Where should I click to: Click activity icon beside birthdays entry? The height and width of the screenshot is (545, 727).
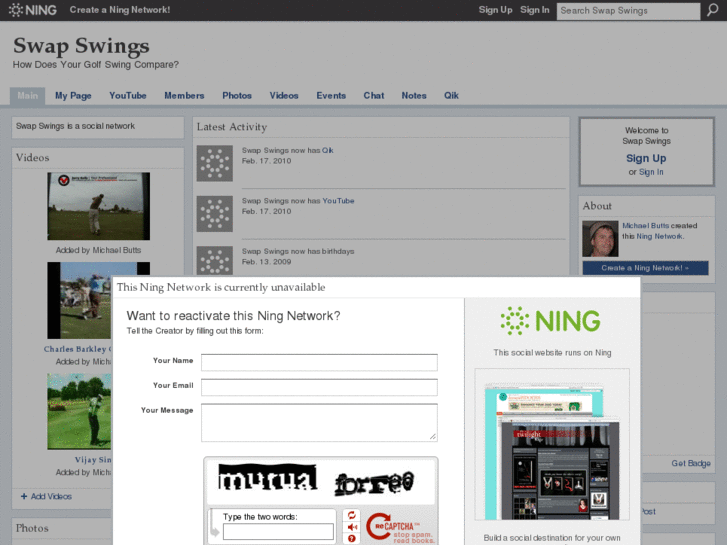point(215,261)
